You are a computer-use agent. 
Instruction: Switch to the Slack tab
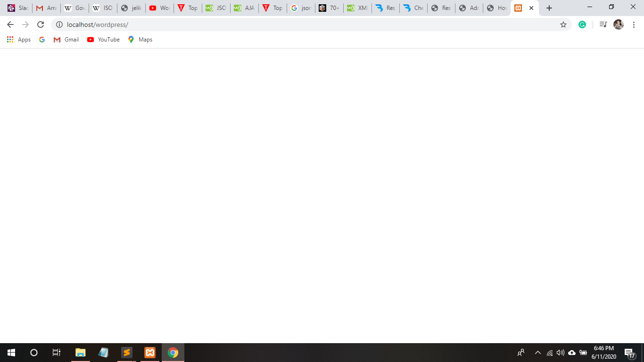click(x=18, y=8)
